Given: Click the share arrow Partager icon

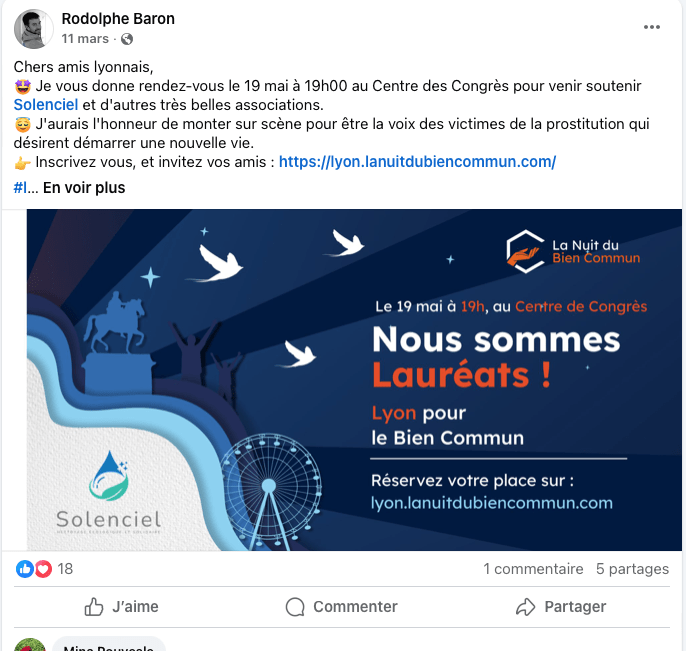Looking at the screenshot, I should point(525,607).
